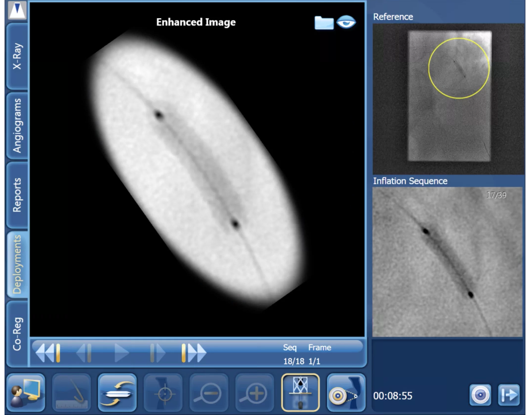Screen dimensions: 532x415
Task: Toggle the eye visibility icon
Action: [346, 22]
